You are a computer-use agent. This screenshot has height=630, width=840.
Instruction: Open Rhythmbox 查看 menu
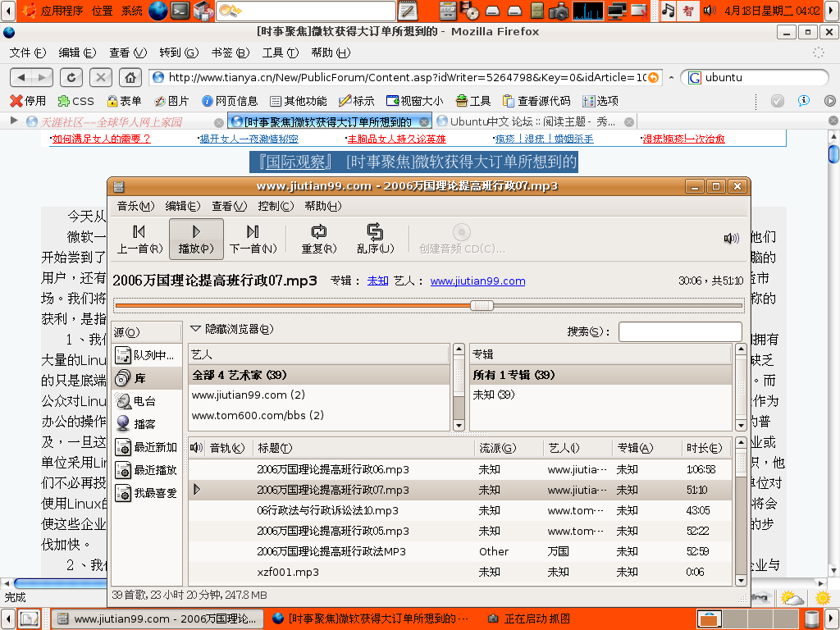230,206
